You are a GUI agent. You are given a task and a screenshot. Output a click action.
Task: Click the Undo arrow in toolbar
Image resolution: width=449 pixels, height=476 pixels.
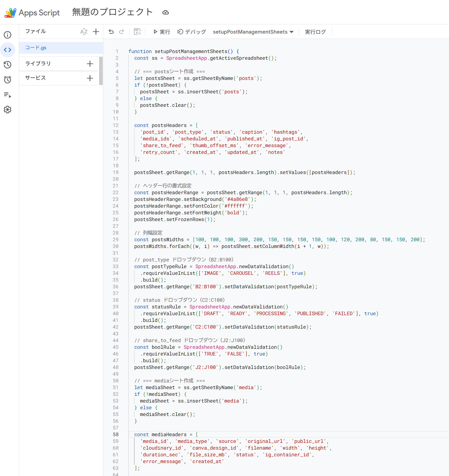click(x=111, y=32)
